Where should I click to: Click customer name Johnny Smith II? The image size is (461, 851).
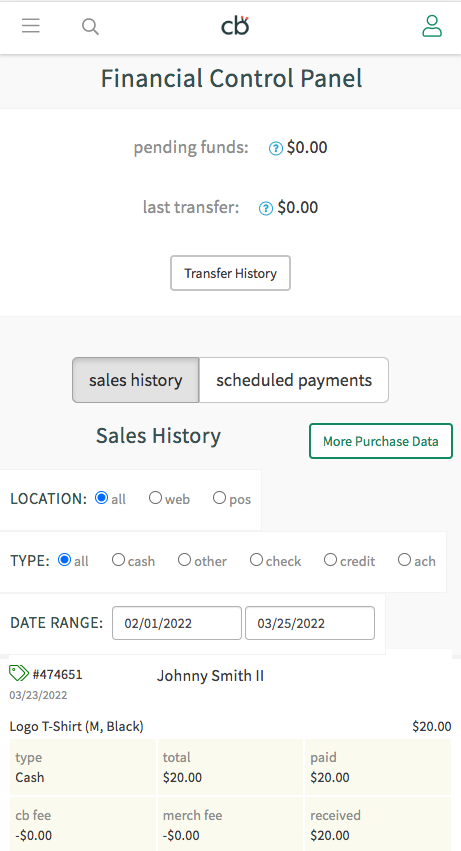click(210, 676)
